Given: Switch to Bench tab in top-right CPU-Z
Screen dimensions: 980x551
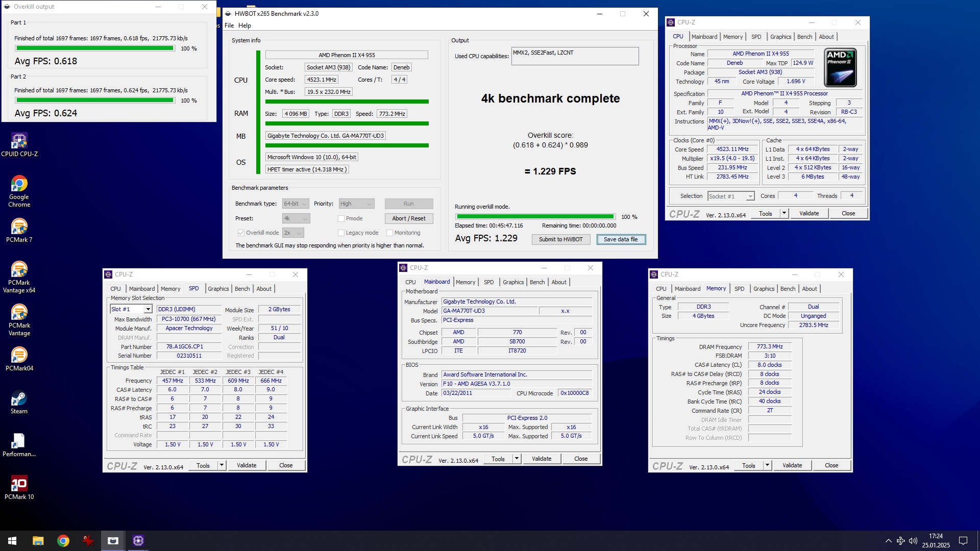Looking at the screenshot, I should tap(804, 37).
